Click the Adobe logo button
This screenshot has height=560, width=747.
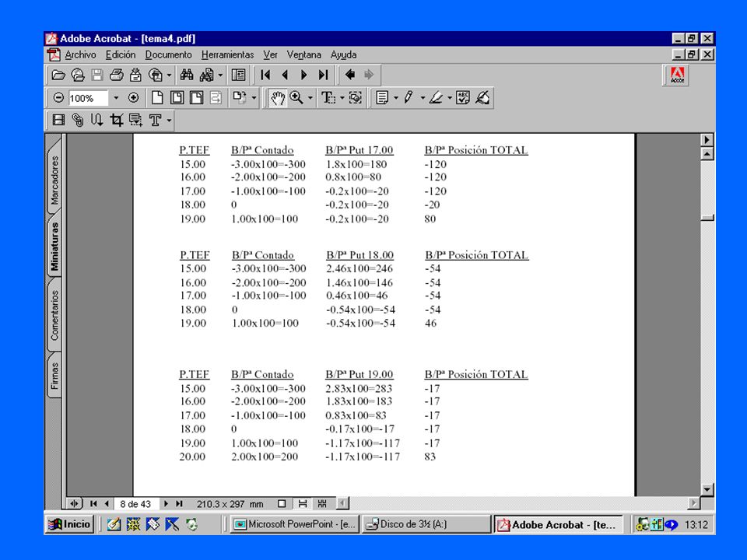[676, 75]
